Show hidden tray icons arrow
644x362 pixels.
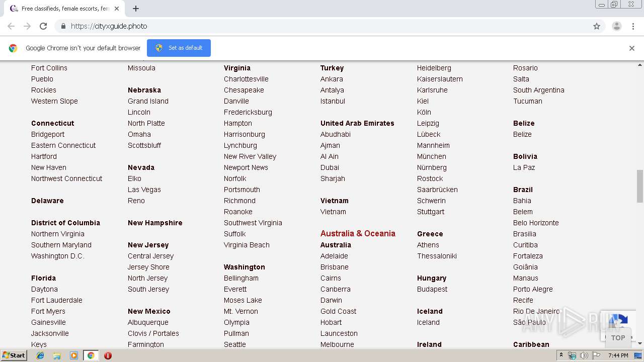pyautogui.click(x=561, y=355)
